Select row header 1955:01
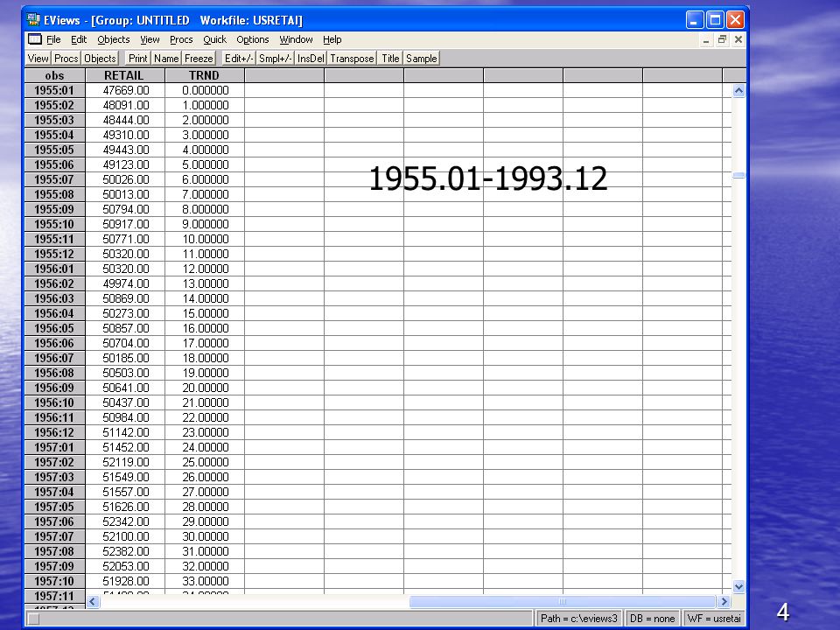840x630 pixels. click(x=54, y=90)
